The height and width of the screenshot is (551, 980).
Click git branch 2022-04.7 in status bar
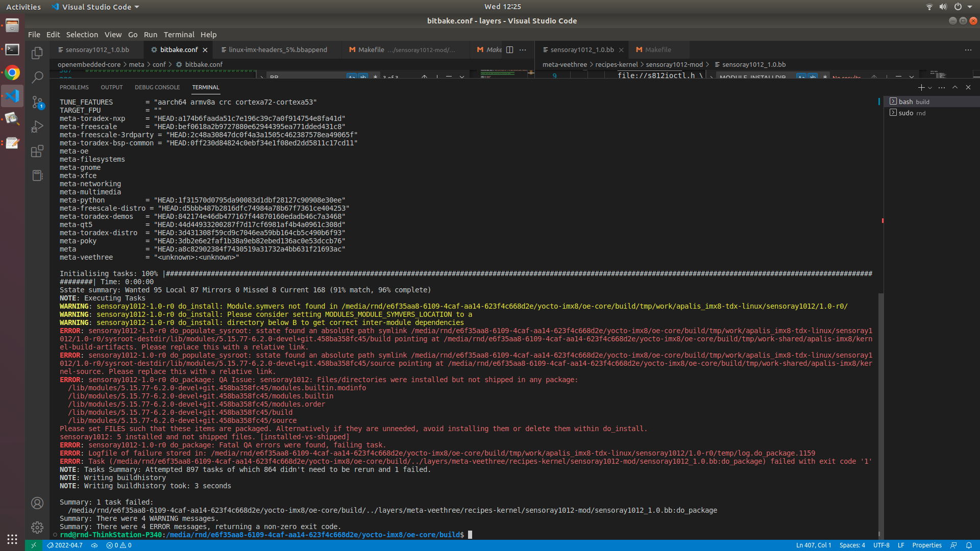(x=65, y=545)
